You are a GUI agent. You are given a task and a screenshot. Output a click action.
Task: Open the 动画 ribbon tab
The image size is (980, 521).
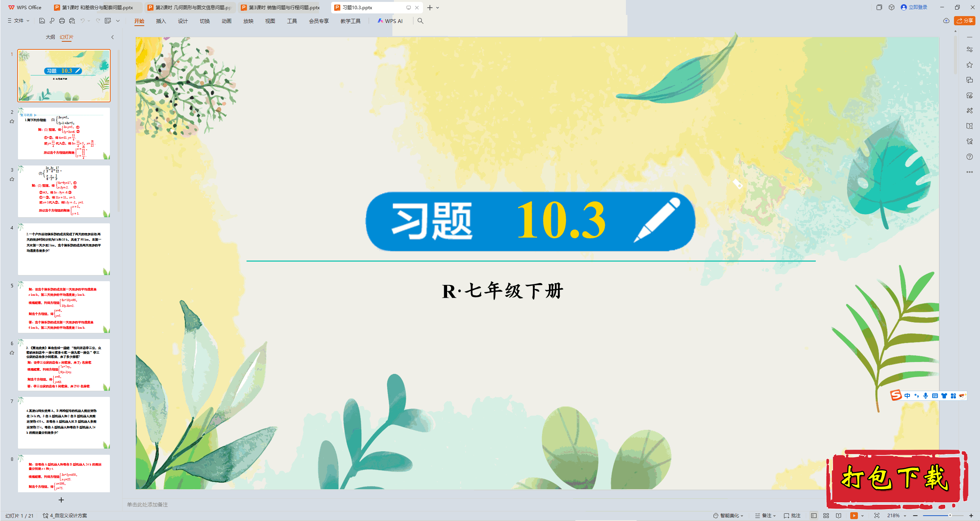(x=226, y=21)
